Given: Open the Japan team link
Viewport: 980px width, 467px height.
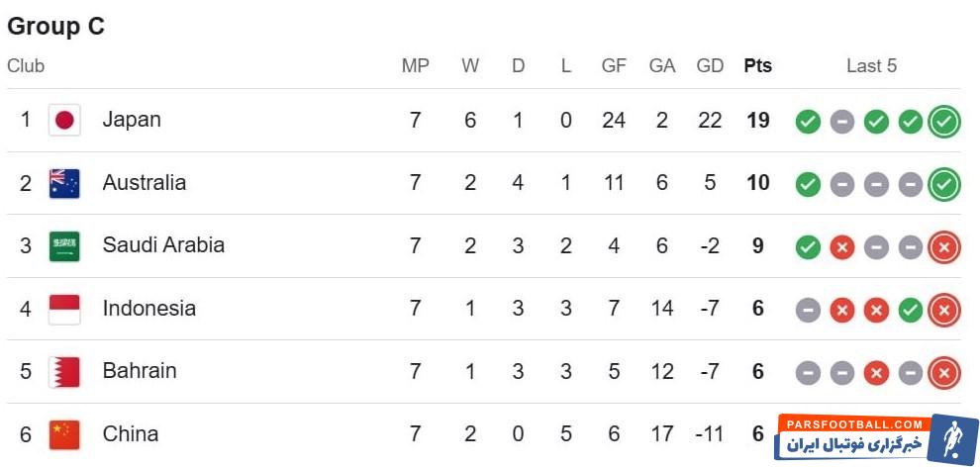Looking at the screenshot, I should (x=132, y=120).
